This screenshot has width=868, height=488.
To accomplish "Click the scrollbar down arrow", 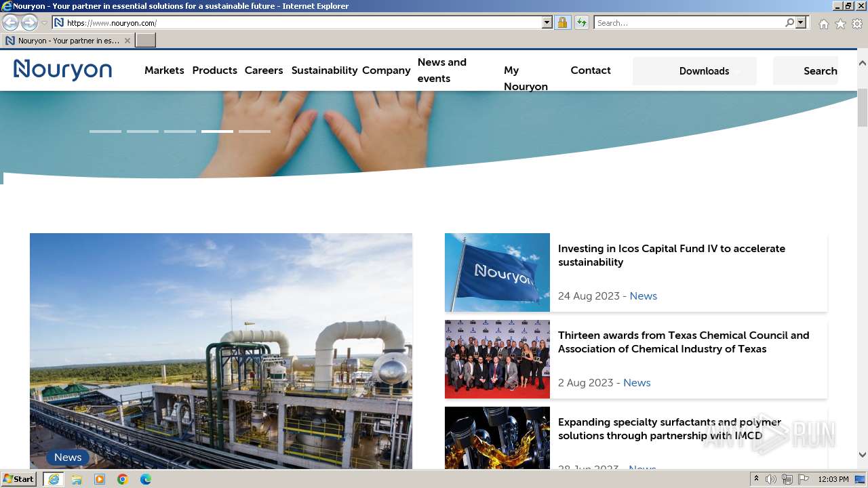I will tap(863, 455).
